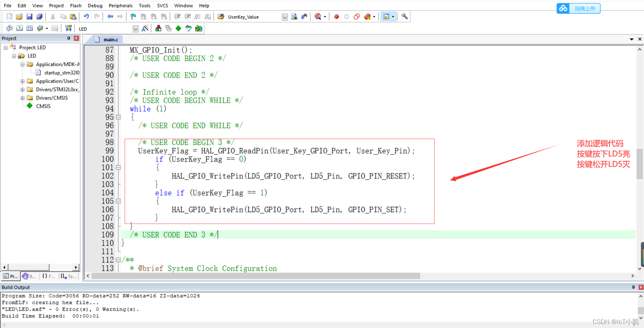
Task: Click editor horizontal scrollbar thumb
Action: coord(256,276)
